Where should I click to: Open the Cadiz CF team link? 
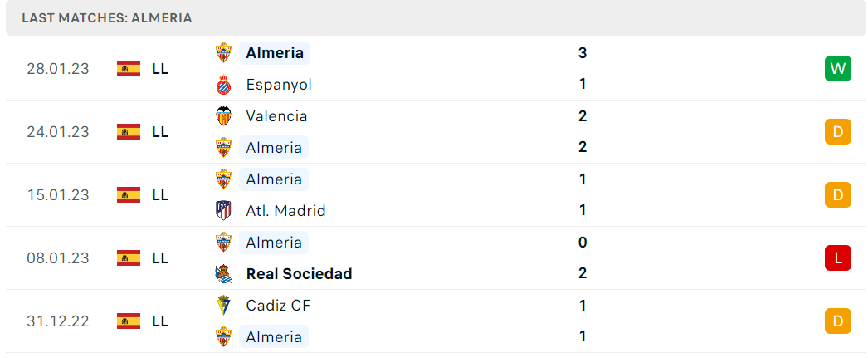279,306
